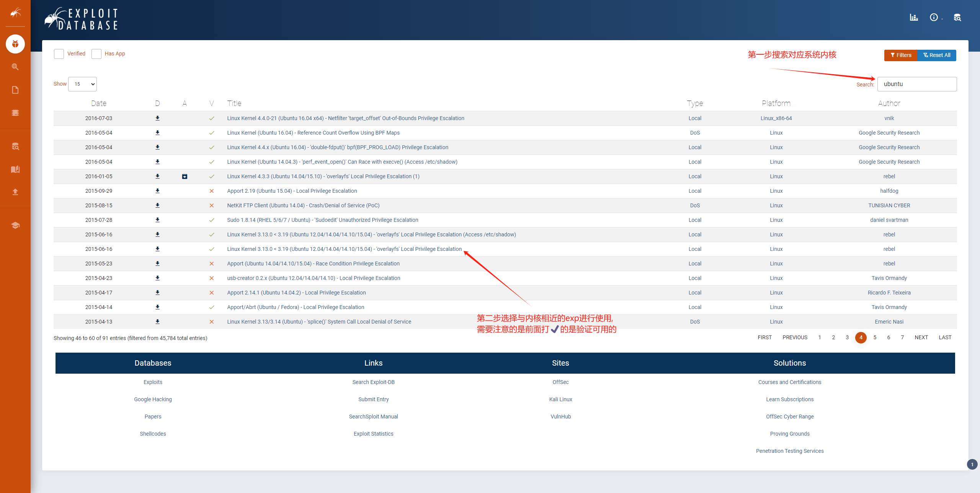Open author Tavis Ormandy on usb-creator row
The image size is (980, 493).
889,278
